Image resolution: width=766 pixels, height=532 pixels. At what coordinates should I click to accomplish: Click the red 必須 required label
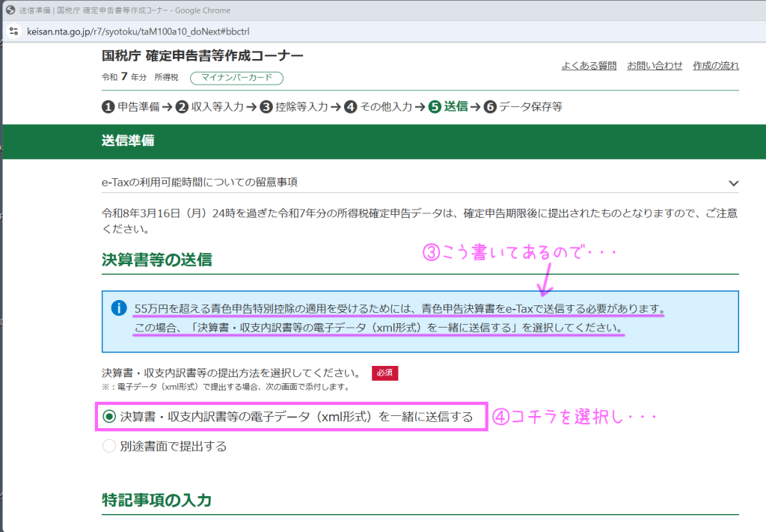(384, 373)
